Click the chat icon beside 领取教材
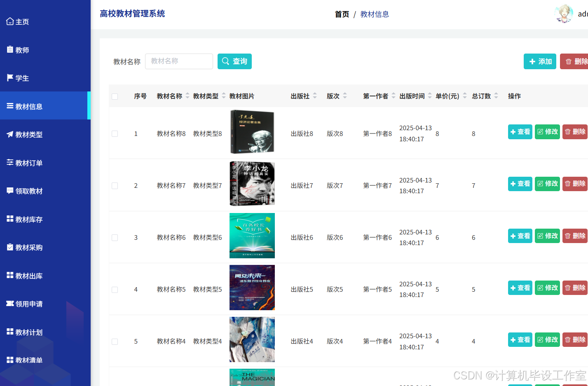The height and width of the screenshot is (386, 588). [10, 191]
